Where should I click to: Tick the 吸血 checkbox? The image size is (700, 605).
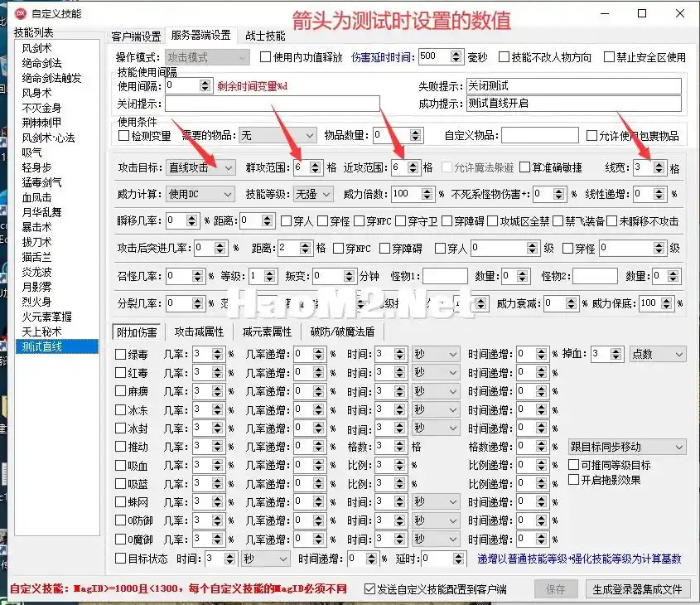121,465
